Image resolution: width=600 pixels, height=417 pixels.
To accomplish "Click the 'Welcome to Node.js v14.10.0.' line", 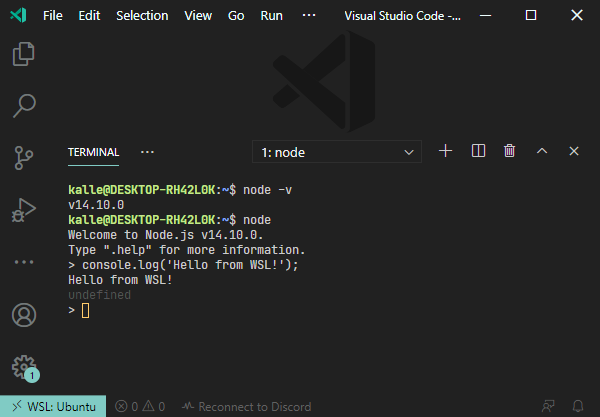I will coord(166,235).
